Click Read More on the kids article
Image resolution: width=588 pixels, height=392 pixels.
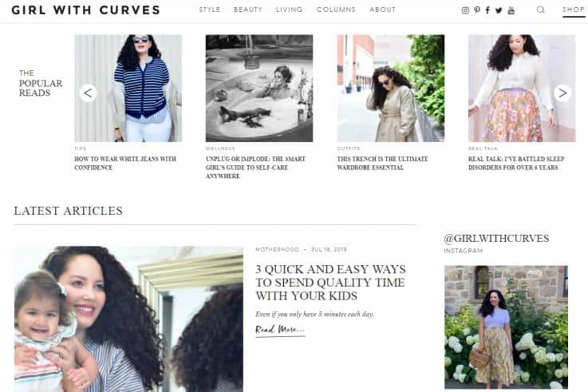pos(280,330)
